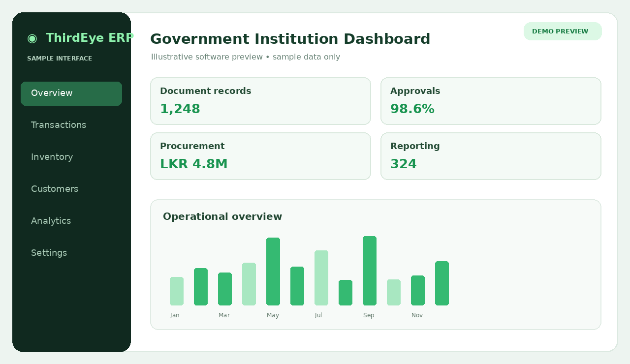
Task: Select the Reporting card
Action: click(x=491, y=156)
